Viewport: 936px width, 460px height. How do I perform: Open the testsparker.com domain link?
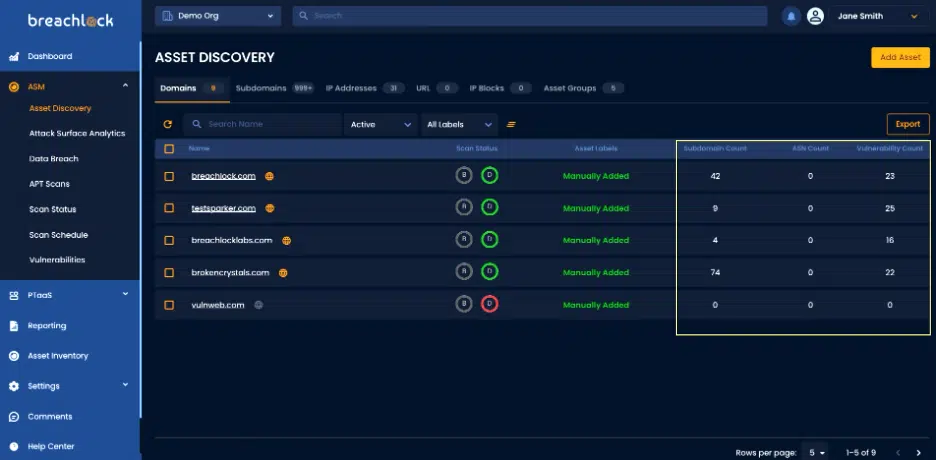point(223,208)
